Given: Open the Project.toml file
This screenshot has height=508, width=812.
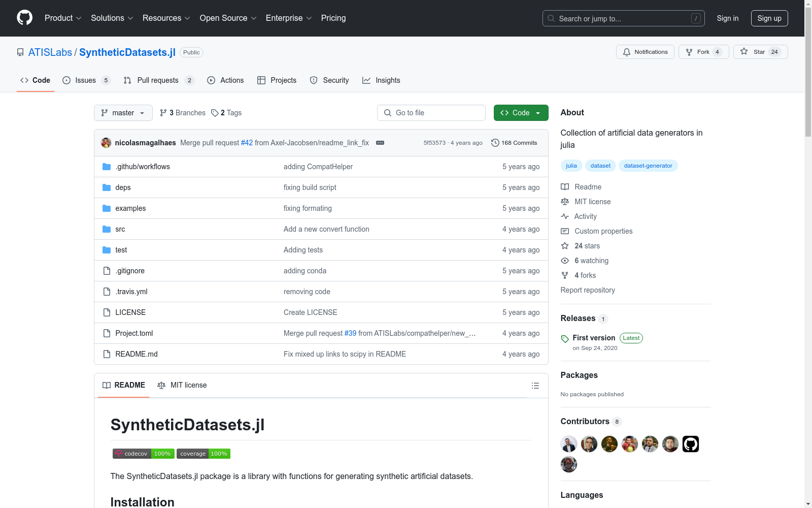Looking at the screenshot, I should 134,333.
